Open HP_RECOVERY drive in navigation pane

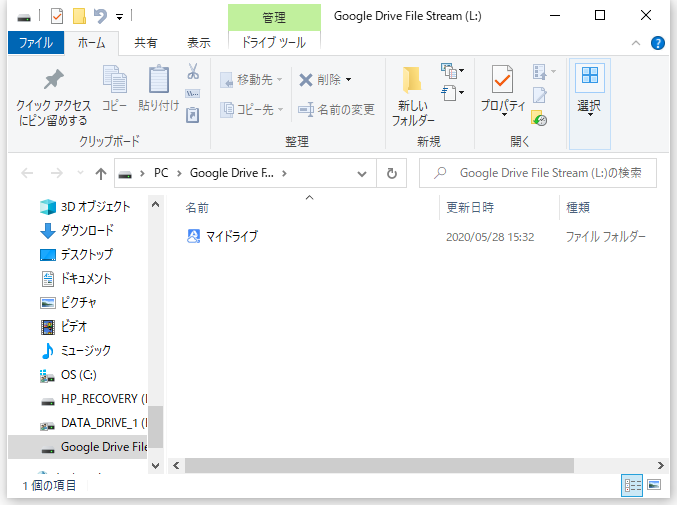click(x=93, y=399)
